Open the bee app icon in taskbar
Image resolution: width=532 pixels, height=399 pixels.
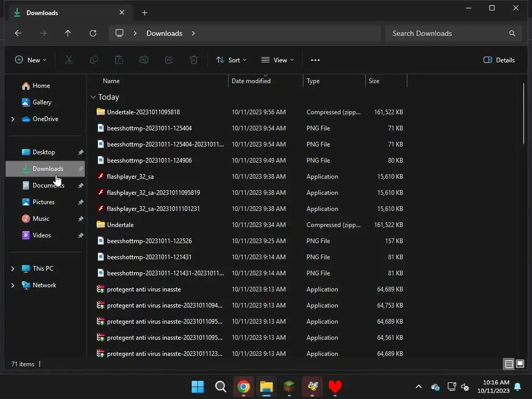[x=312, y=386]
